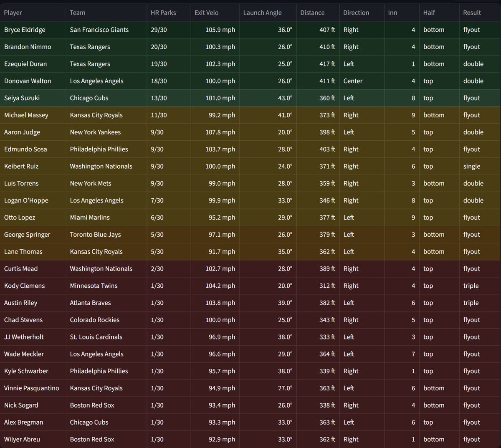Click Logan O'Hoppe's name
This screenshot has width=501, height=448.
26,200
